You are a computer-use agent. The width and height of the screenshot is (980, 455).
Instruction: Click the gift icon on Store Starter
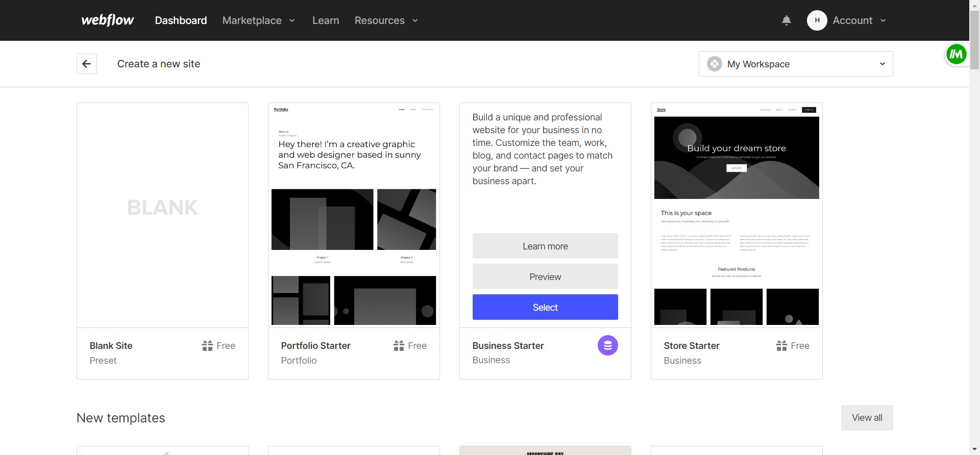[781, 346]
